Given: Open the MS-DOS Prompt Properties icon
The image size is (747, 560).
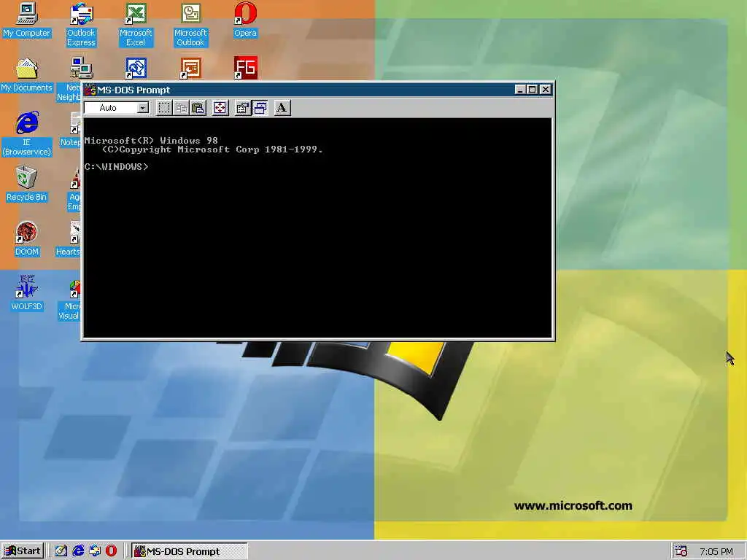Looking at the screenshot, I should coord(242,108).
